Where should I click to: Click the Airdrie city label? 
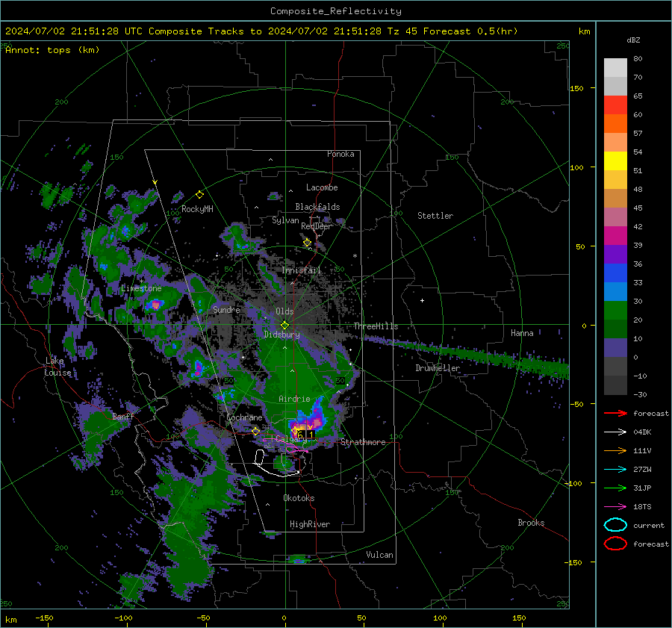[x=294, y=399]
